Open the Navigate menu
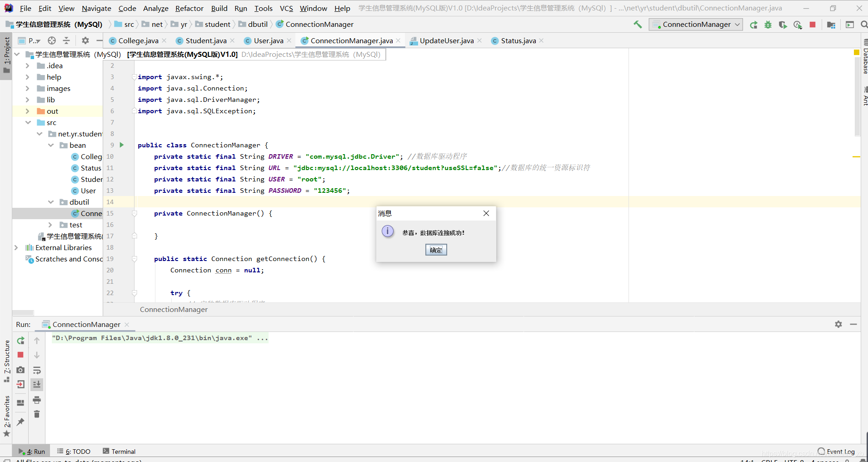This screenshot has width=868, height=462. [x=96, y=8]
